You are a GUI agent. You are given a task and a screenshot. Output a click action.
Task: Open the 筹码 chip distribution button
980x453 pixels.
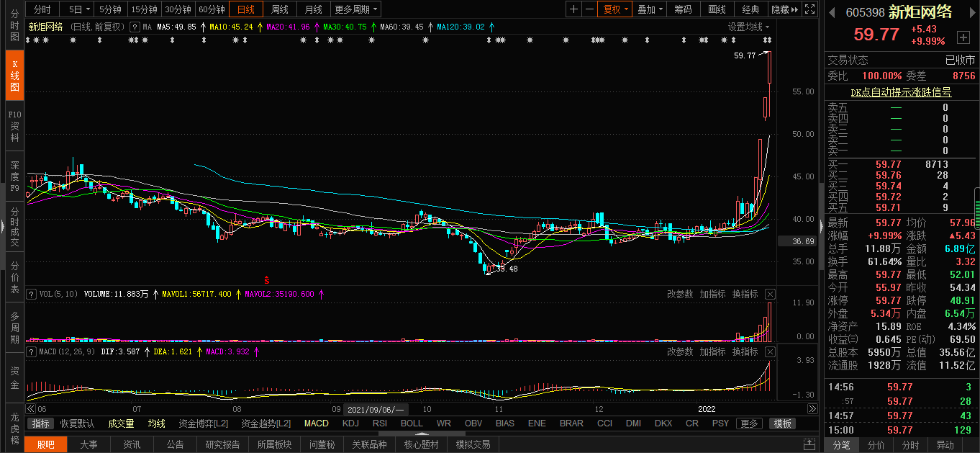[683, 9]
